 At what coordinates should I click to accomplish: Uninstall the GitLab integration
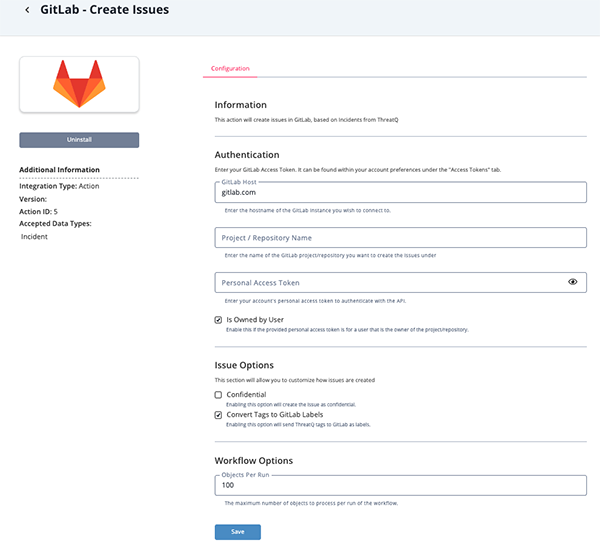(x=79, y=139)
